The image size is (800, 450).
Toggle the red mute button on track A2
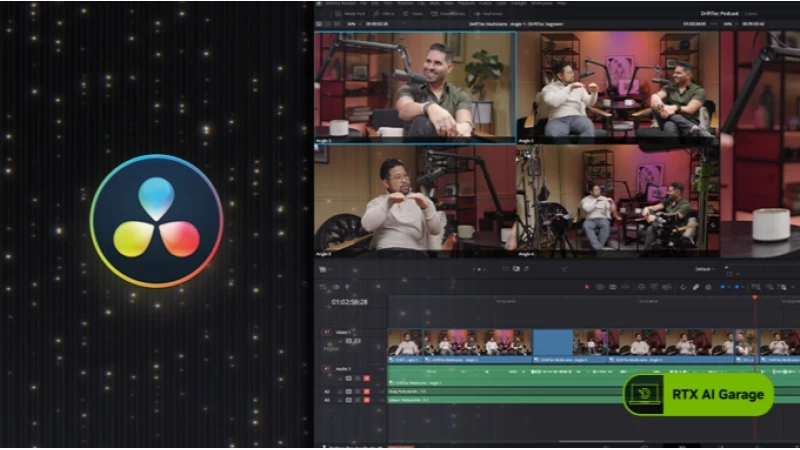click(366, 390)
